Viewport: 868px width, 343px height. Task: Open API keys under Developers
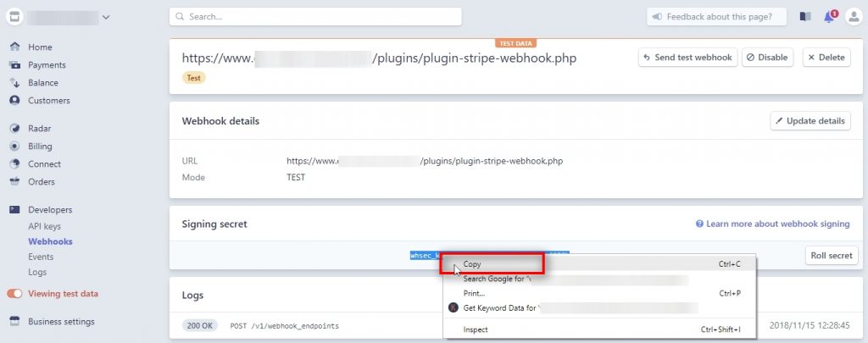coord(46,227)
